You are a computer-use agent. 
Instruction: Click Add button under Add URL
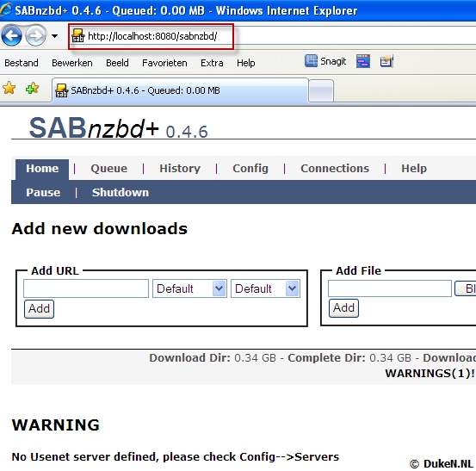click(x=39, y=309)
